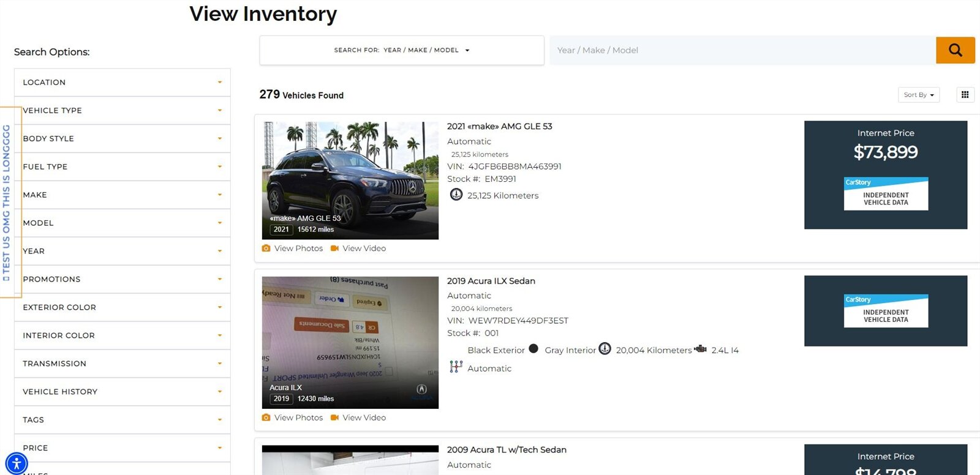Click the Year / Make / Model search field
980x475 pixels.
[x=742, y=50]
